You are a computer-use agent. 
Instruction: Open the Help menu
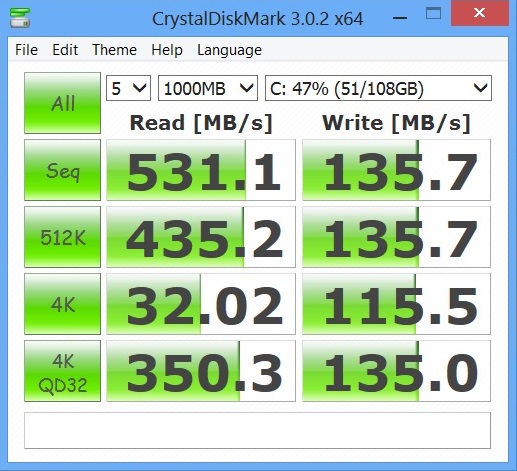coord(167,50)
